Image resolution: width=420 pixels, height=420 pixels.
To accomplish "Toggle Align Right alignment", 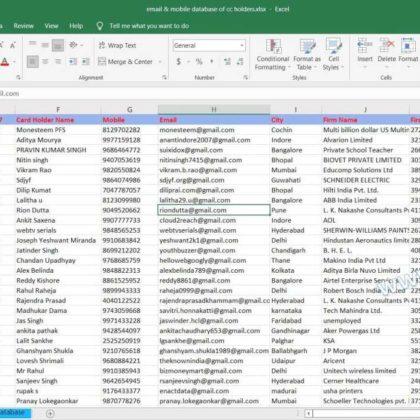I will 58,62.
